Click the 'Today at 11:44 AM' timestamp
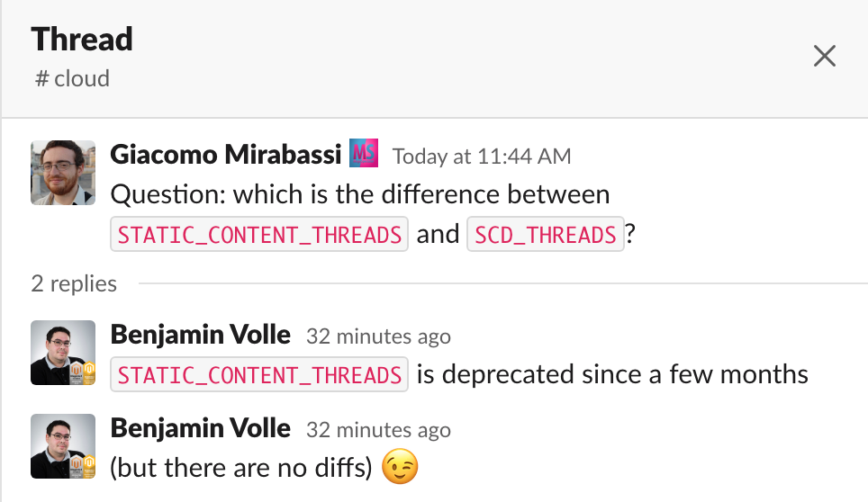The height and width of the screenshot is (502, 868). pyautogui.click(x=482, y=157)
